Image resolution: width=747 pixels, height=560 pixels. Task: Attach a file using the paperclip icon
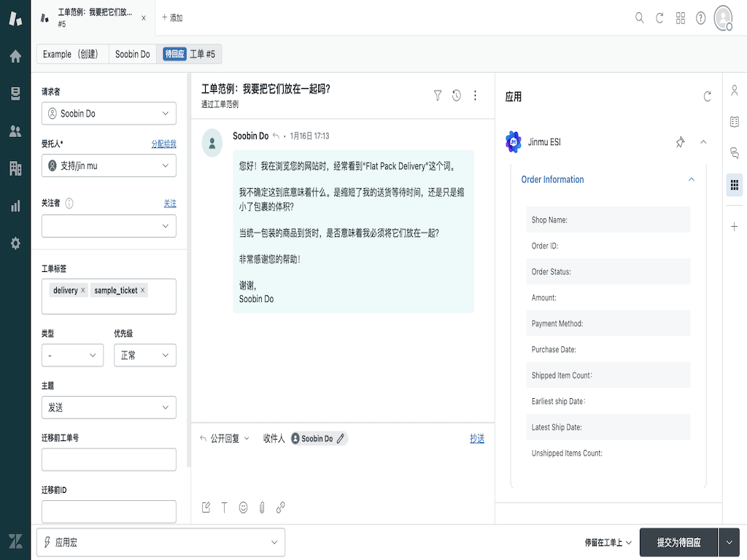pos(262,507)
